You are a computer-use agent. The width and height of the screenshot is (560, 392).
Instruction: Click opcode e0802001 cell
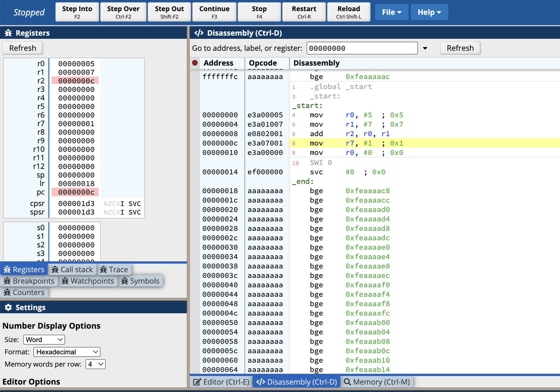coord(266,134)
